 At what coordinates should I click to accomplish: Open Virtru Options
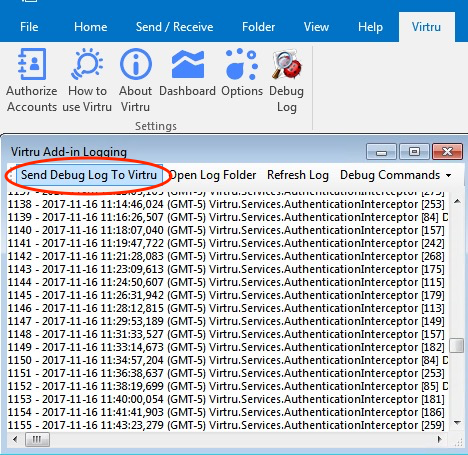(x=242, y=73)
